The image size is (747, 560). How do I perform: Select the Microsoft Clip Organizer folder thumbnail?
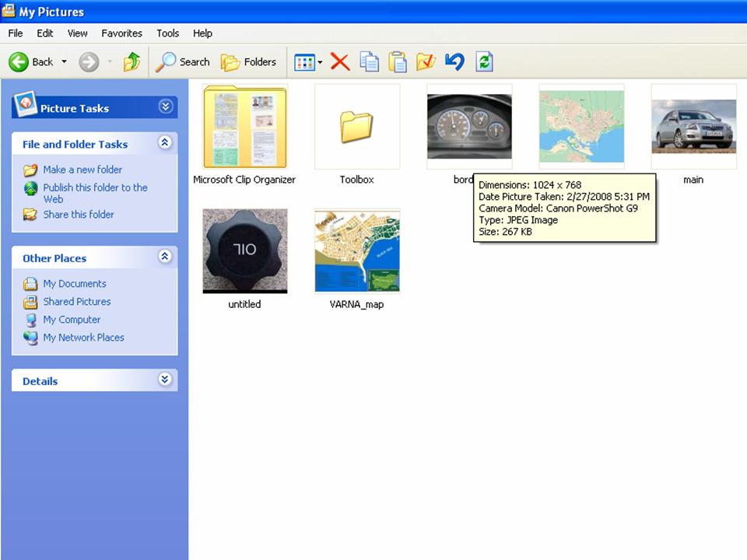tap(245, 127)
